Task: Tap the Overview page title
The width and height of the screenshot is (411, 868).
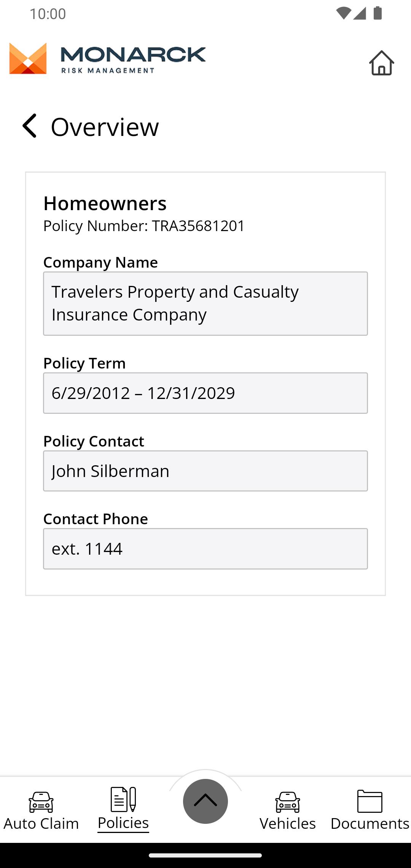Action: pyautogui.click(x=105, y=126)
